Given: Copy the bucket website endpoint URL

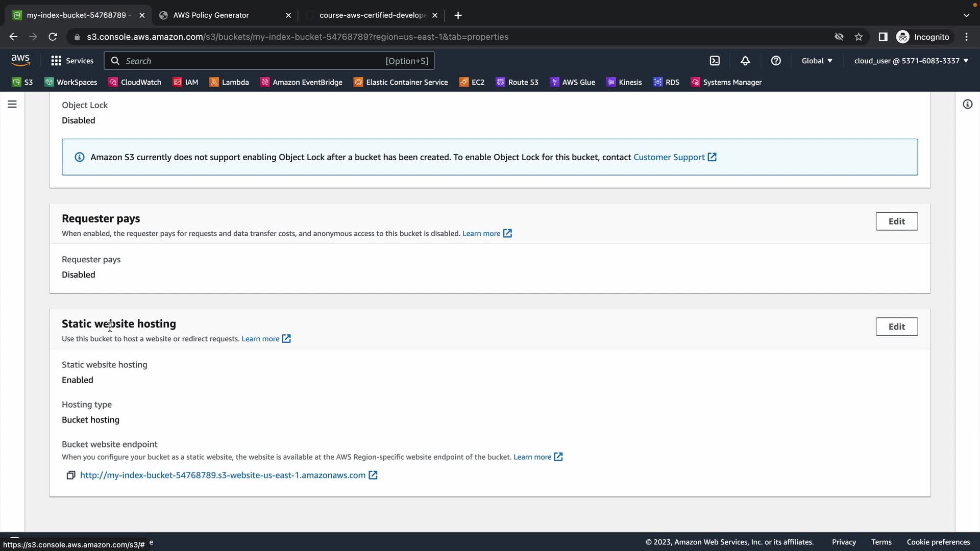Looking at the screenshot, I should 71,475.
